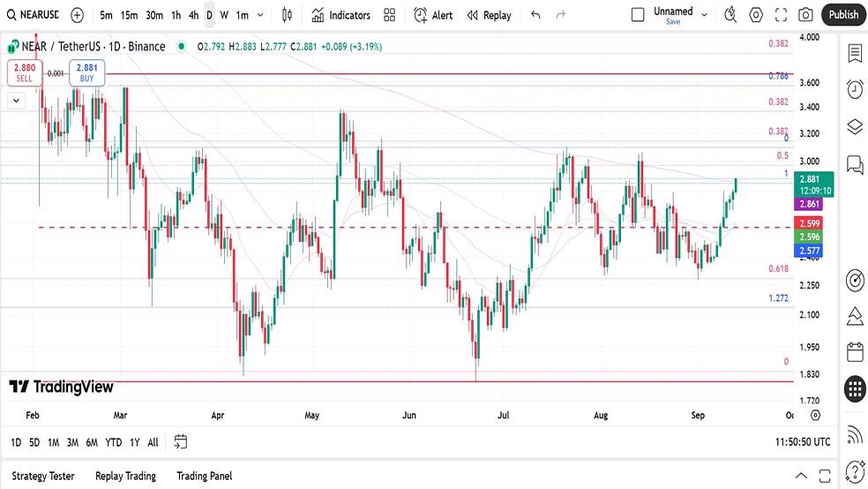Open symbol search NEARUSD
This screenshot has height=489, width=868.
click(x=33, y=15)
